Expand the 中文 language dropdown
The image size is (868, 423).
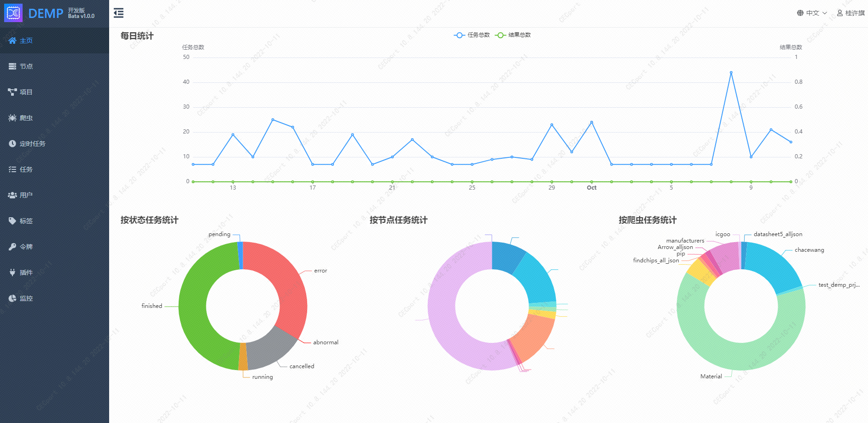point(812,13)
